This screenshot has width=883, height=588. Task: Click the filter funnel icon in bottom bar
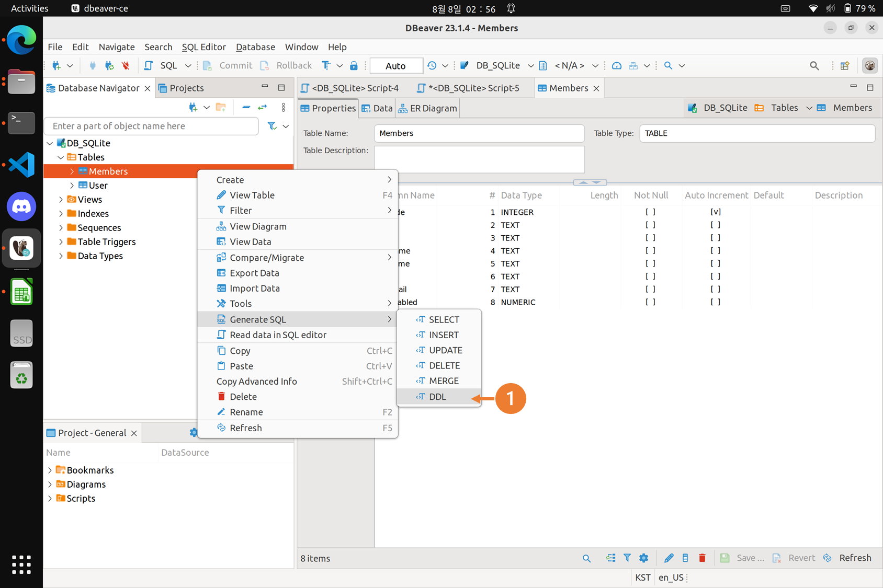tap(627, 558)
